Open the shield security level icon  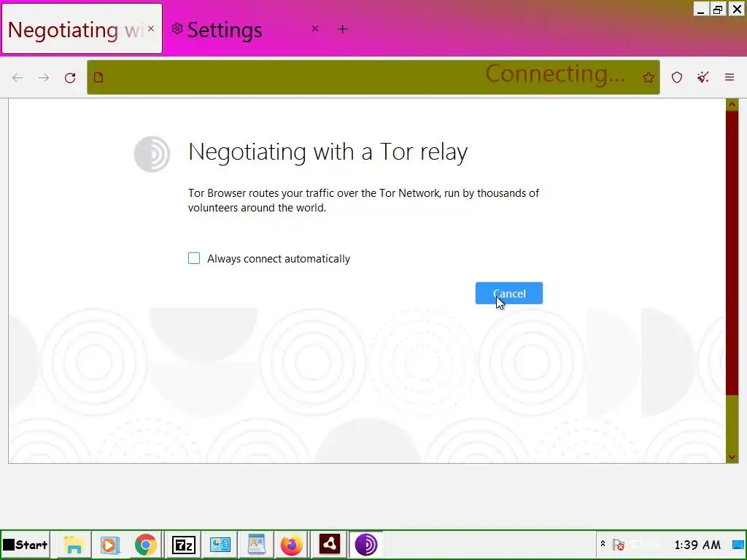point(677,77)
